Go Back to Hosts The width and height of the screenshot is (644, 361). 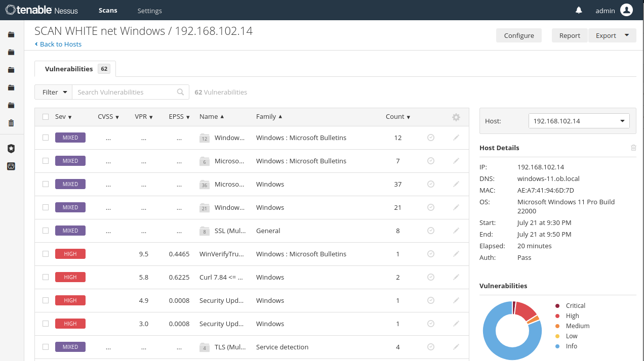click(58, 44)
